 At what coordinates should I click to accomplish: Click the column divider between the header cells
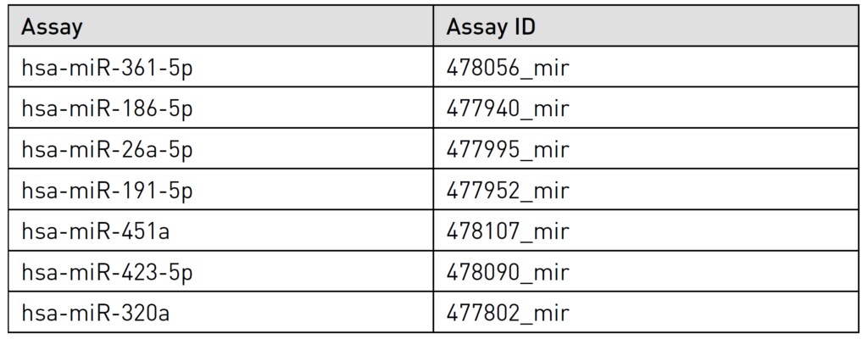[x=433, y=27]
